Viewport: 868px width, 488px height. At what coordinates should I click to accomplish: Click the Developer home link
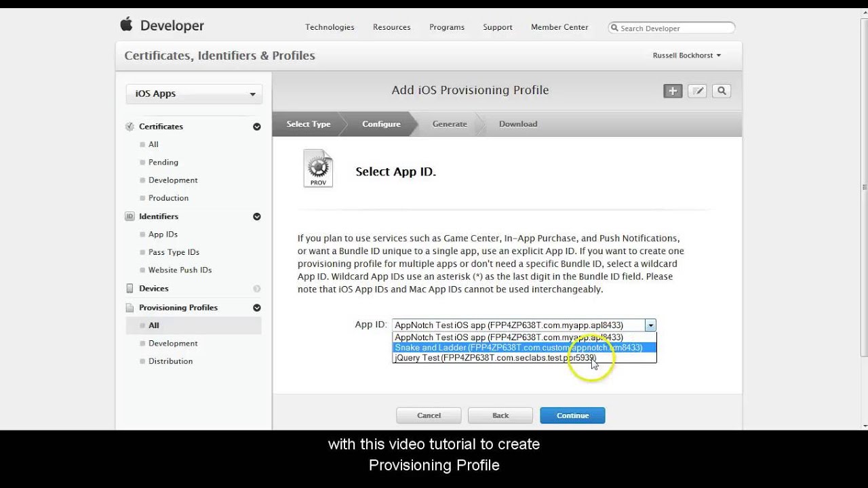(172, 26)
